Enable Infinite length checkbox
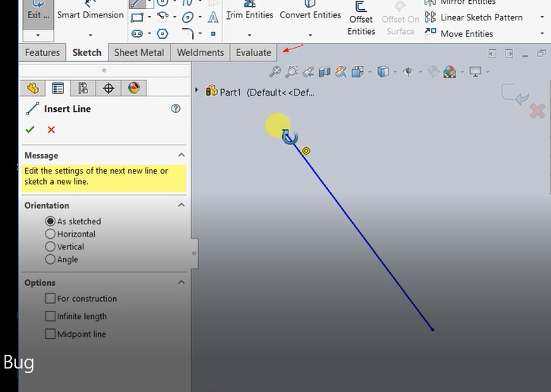The height and width of the screenshot is (392, 551). pos(50,316)
